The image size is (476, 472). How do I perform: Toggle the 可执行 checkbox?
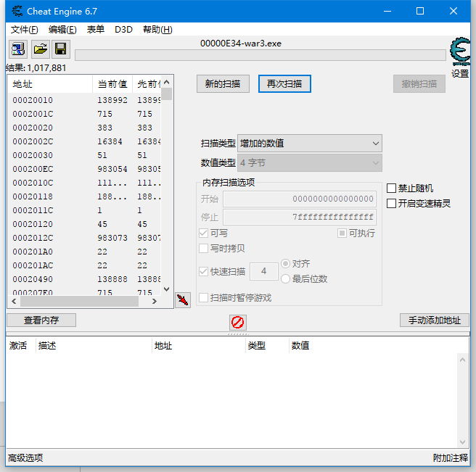(342, 233)
